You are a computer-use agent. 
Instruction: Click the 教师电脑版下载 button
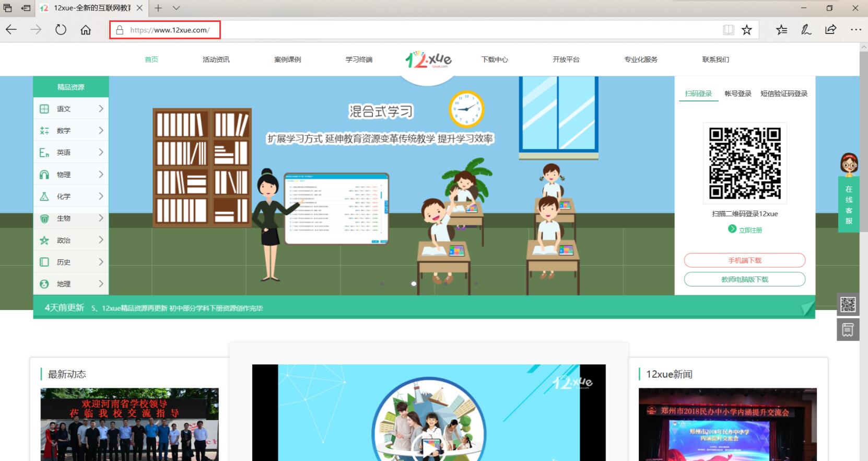pyautogui.click(x=745, y=279)
